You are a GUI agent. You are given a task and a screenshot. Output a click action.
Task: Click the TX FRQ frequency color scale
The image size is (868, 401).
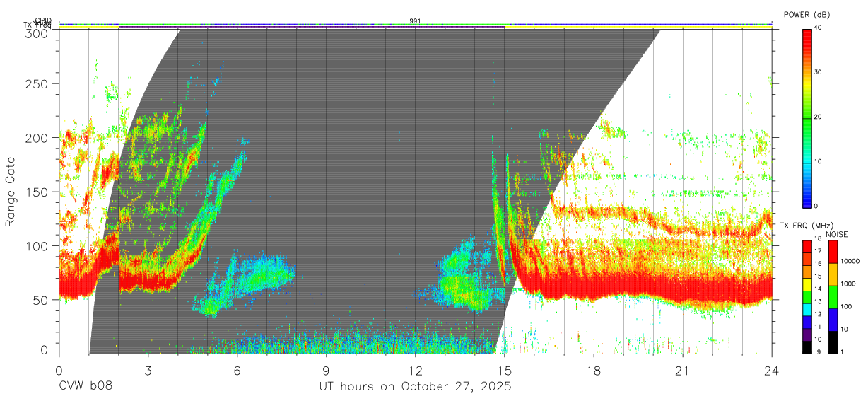[807, 296]
